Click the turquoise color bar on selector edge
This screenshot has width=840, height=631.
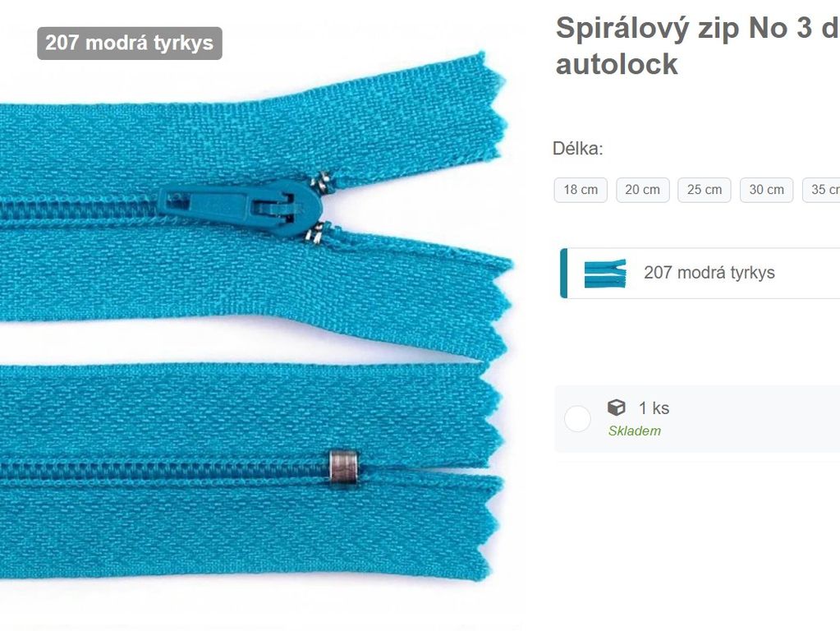tap(563, 273)
